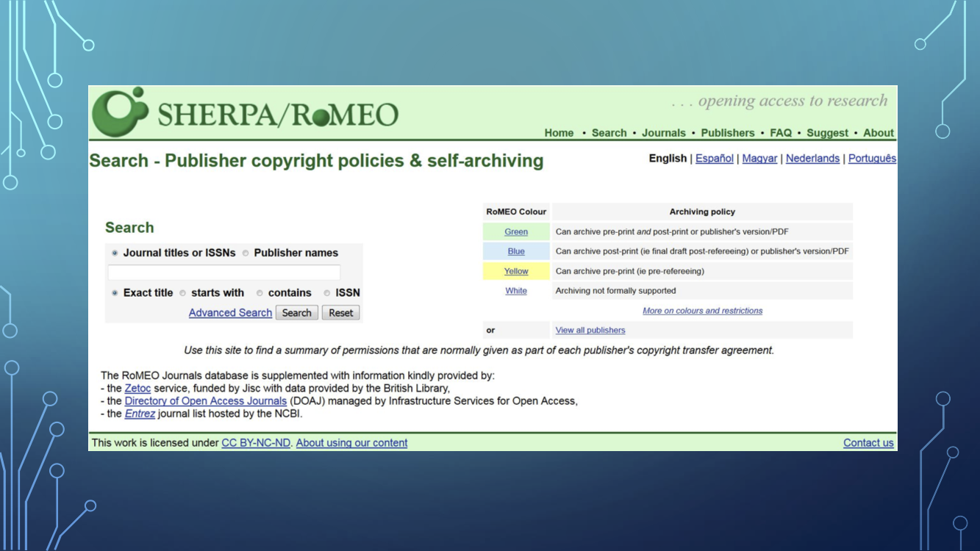Switch language to Español
The image size is (980, 551).
[715, 159]
